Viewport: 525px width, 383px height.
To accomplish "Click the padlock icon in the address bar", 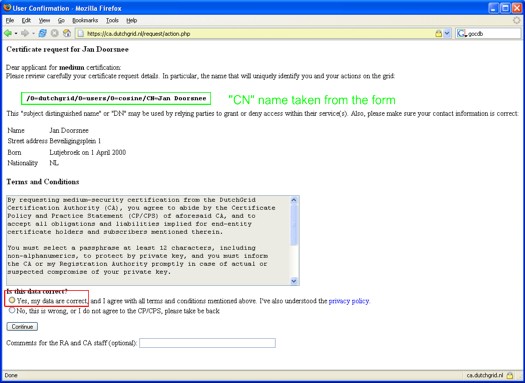I will [x=438, y=33].
